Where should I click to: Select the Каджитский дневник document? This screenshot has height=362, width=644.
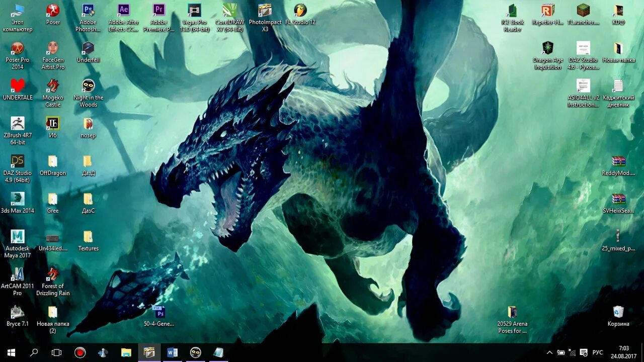(x=618, y=94)
